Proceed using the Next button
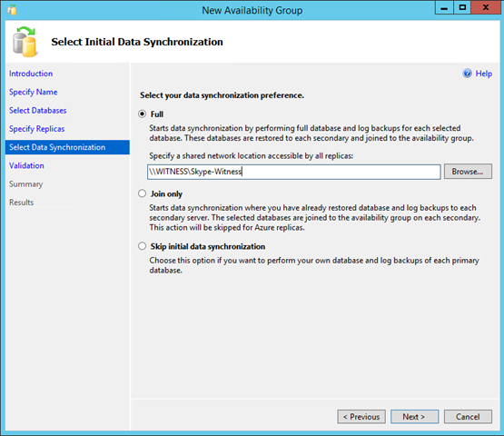 tap(414, 417)
